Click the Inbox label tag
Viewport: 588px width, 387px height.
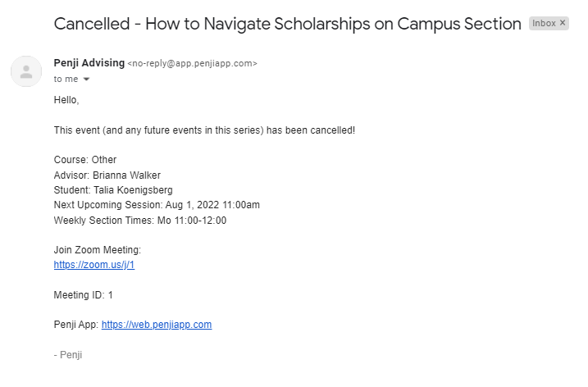click(x=544, y=23)
